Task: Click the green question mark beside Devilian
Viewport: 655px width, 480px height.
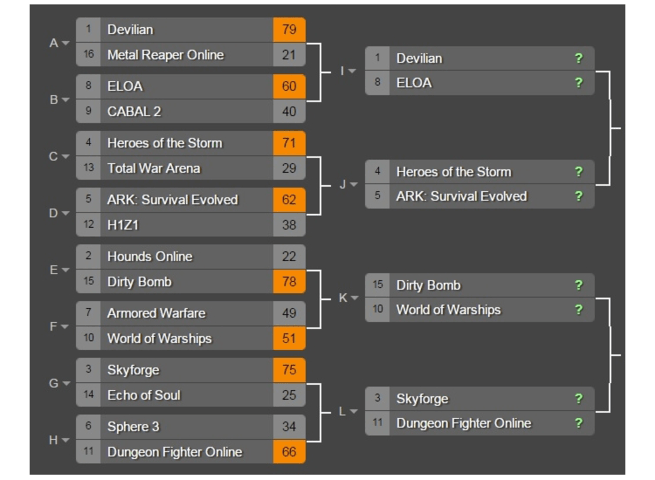Action: point(579,58)
